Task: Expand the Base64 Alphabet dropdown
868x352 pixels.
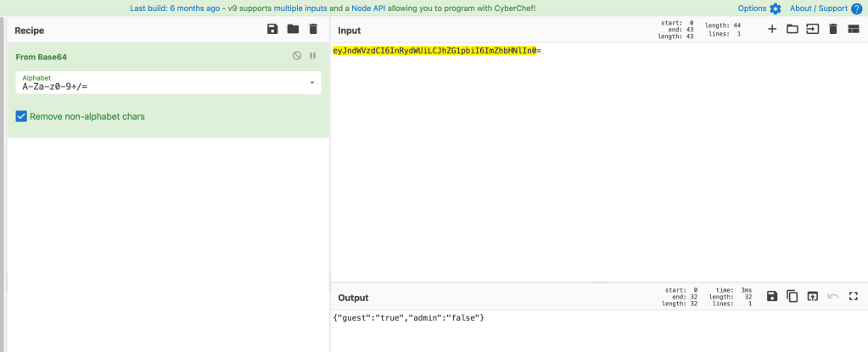Action: [312, 82]
